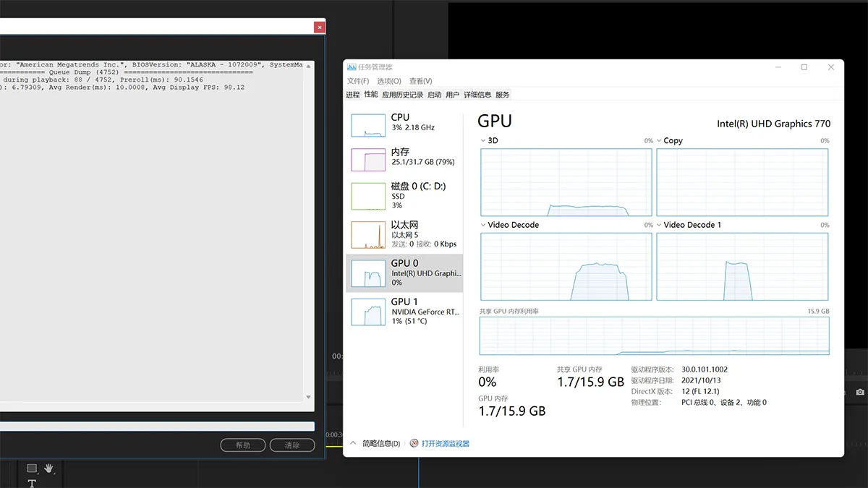Click the debug dialog scrollbar up arrow
This screenshot has width=868, height=488.
310,66
